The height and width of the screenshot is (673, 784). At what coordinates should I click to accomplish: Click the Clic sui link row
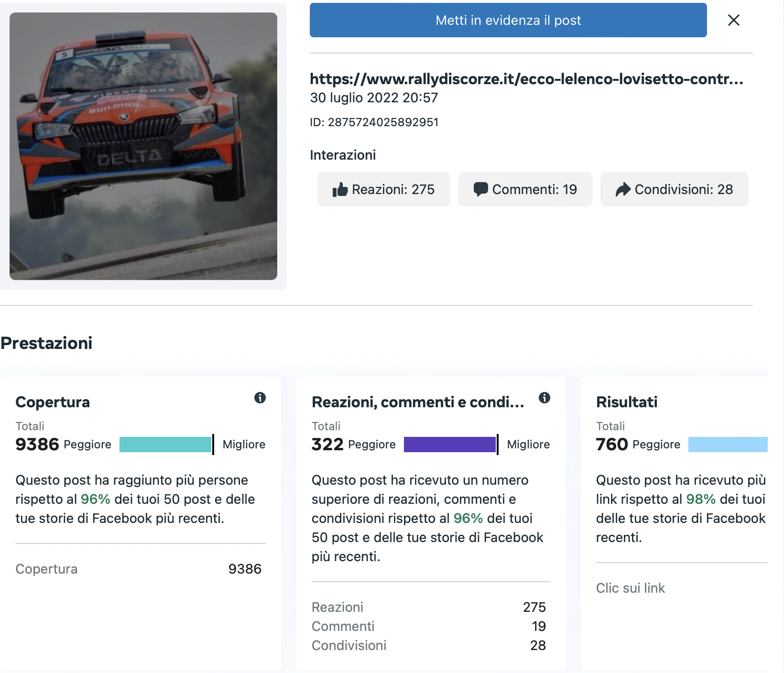[630, 588]
